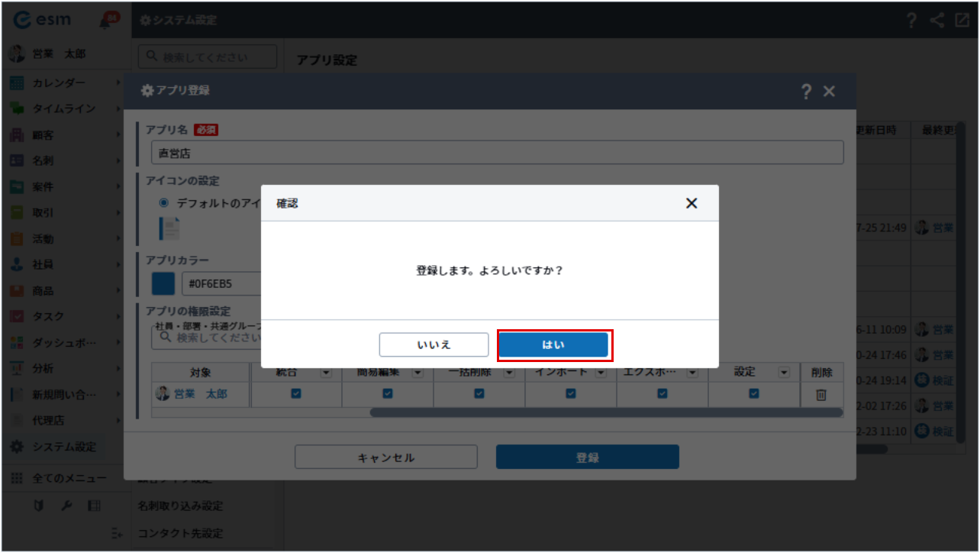Expand the カレンダー sidebar submenu arrow
This screenshot has height=553, width=980.
pyautogui.click(x=118, y=82)
